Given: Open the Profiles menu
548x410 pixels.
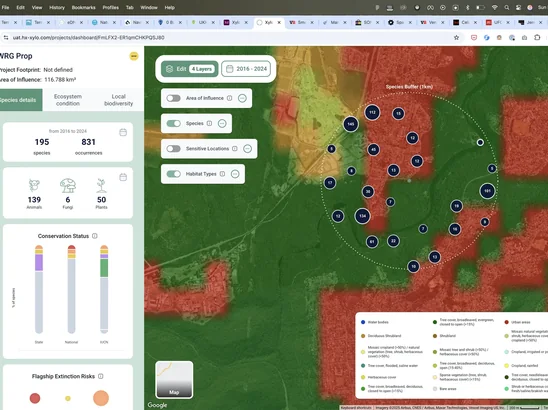Looking at the screenshot, I should point(110,7).
